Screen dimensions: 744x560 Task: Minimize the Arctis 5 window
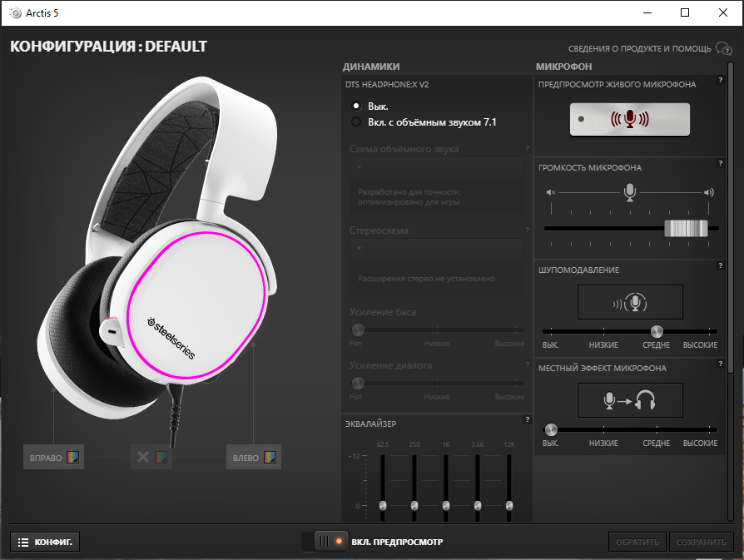[x=647, y=12]
